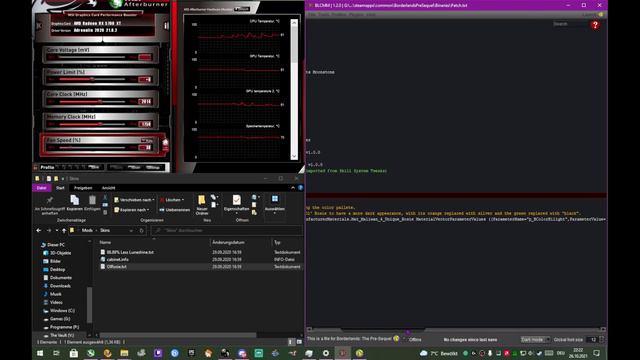Open Task View on the taskbar
Viewport: 640px width, 360px height.
click(56, 353)
